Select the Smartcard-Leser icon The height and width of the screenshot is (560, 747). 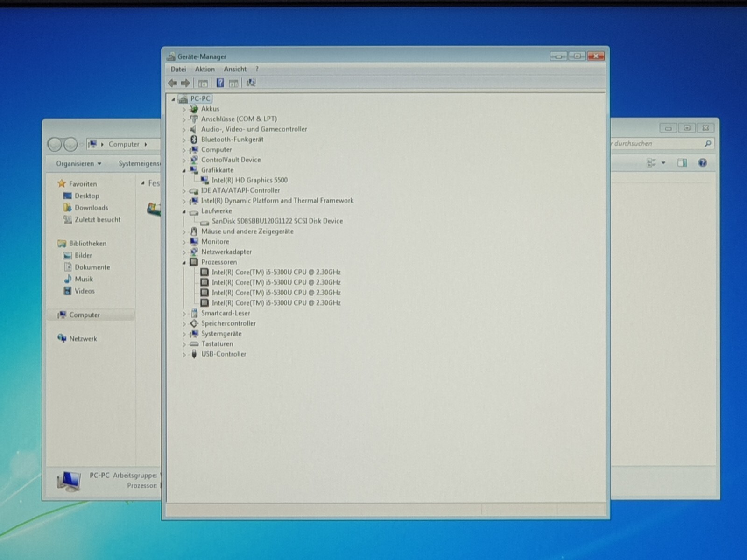(194, 313)
